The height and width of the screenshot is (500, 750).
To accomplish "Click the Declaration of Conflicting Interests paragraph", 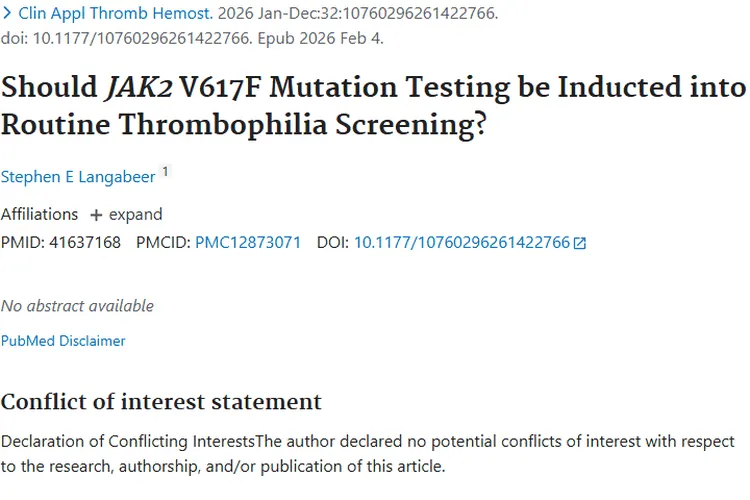I will pos(367,453).
